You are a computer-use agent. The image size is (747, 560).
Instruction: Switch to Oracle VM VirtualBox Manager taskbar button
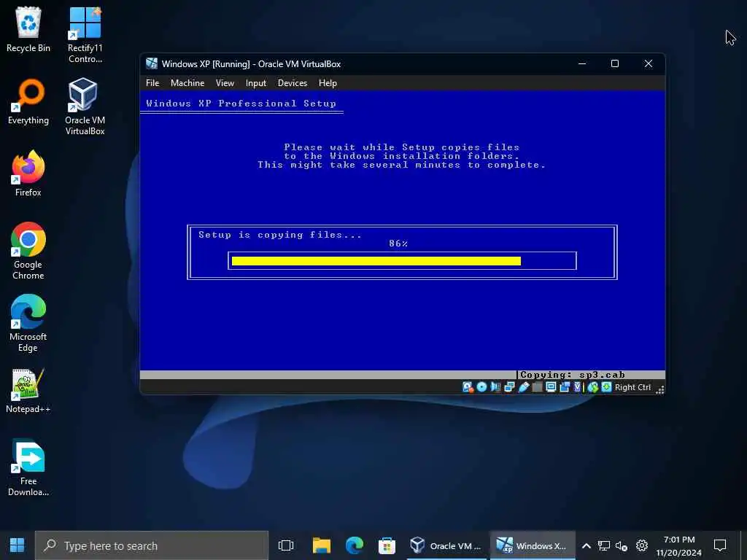446,545
